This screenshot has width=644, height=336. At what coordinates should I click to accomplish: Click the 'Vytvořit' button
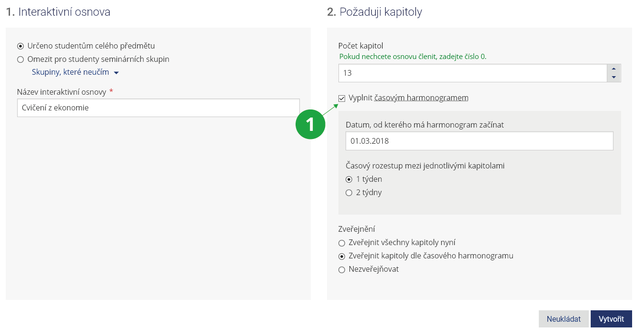pos(611,319)
